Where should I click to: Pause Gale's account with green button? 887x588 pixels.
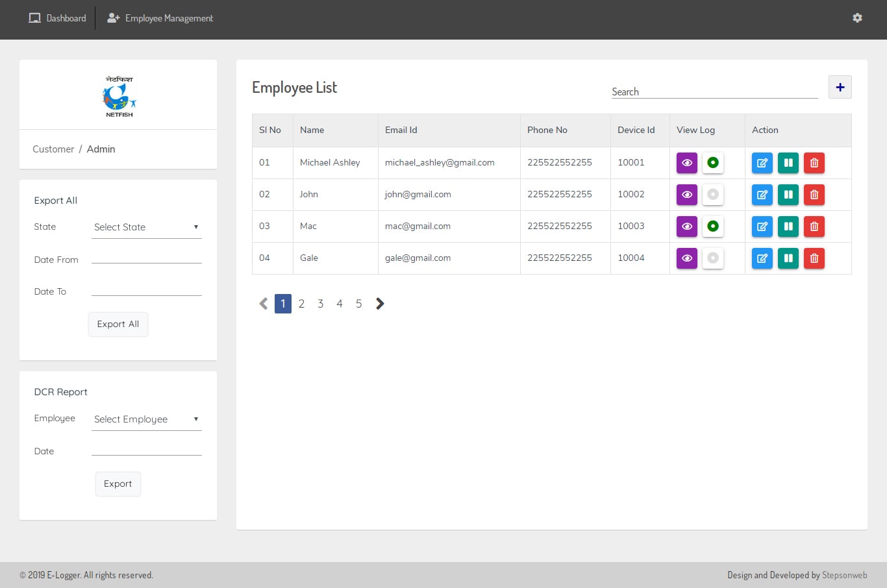click(x=788, y=258)
